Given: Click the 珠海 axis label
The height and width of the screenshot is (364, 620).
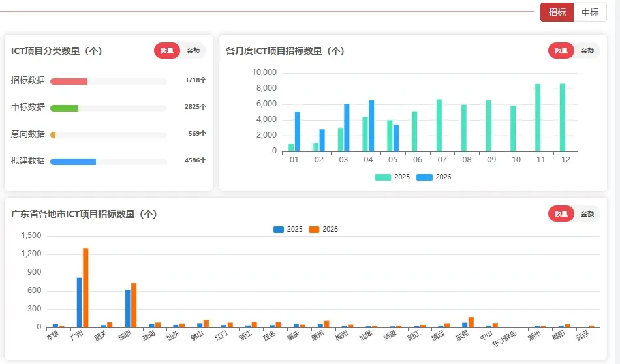Looking at the screenshot, I should 149,335.
